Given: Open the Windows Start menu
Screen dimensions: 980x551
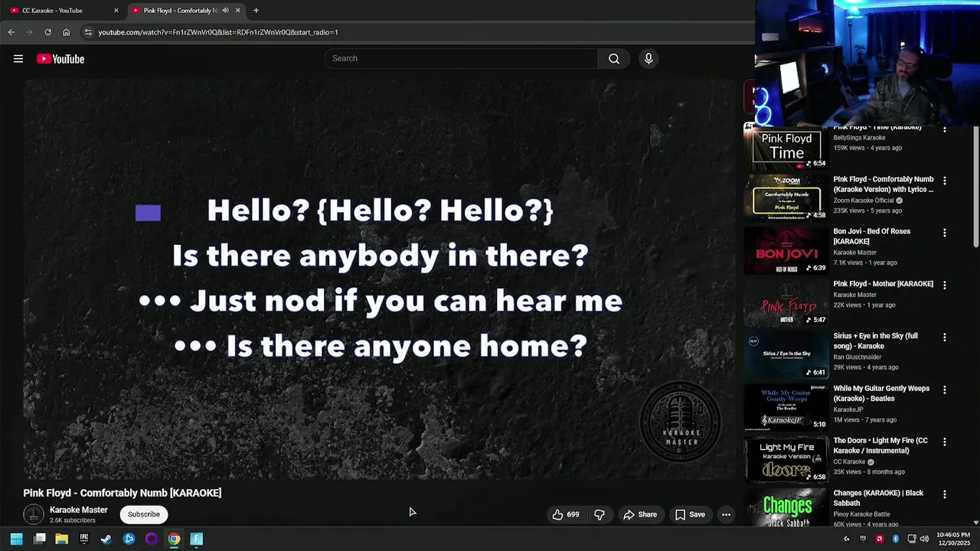Looking at the screenshot, I should point(16,539).
